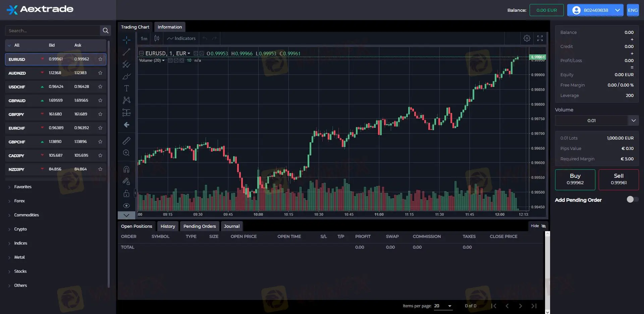Switch to the Pending Orders tab

pos(200,226)
